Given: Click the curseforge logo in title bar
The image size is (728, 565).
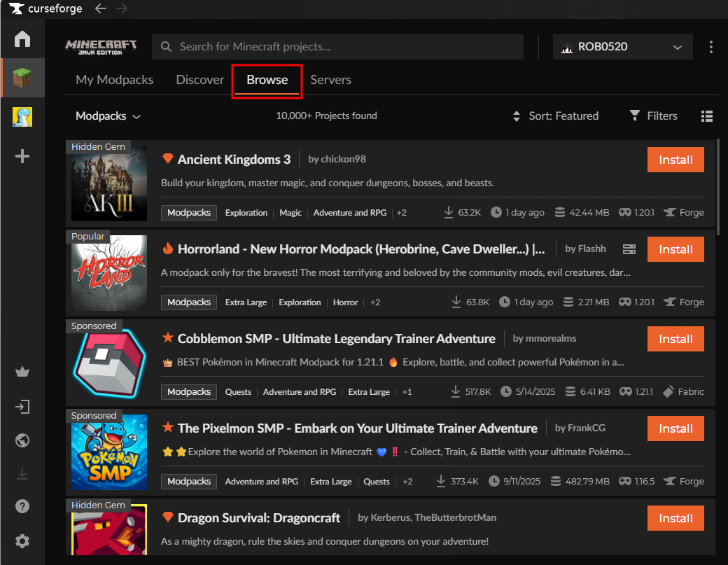Looking at the screenshot, I should point(45,8).
